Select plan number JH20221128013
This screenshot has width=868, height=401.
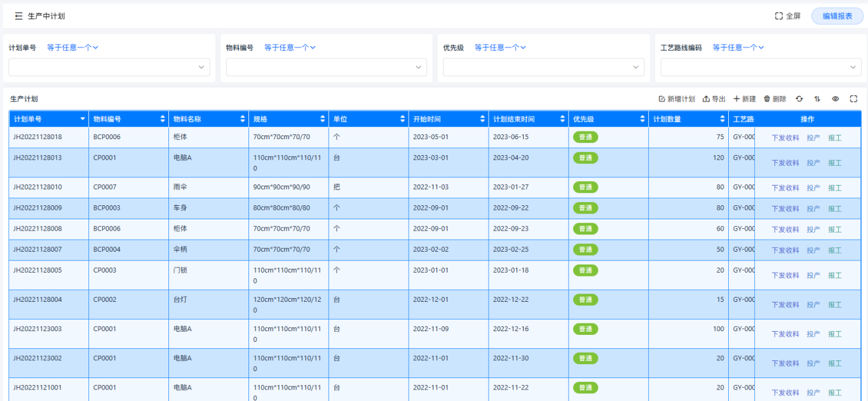click(37, 158)
